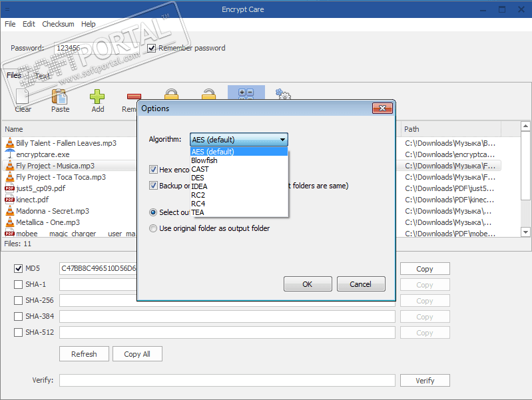Select the 'Select output folder' radio button

point(153,212)
